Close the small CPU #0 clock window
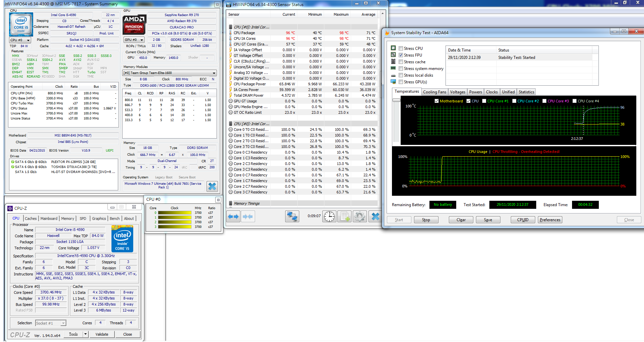Viewport: 644px width, 342px height. click(x=218, y=200)
